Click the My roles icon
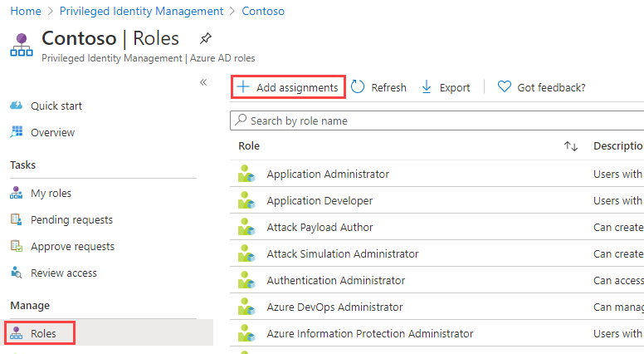This screenshot has height=354, width=644. click(17, 193)
